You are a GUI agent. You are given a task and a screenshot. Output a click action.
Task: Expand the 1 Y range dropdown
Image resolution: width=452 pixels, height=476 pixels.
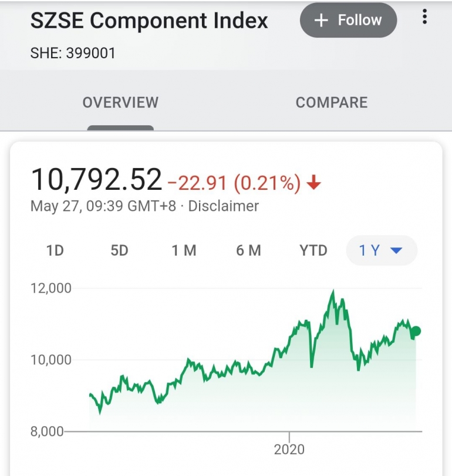click(x=382, y=251)
